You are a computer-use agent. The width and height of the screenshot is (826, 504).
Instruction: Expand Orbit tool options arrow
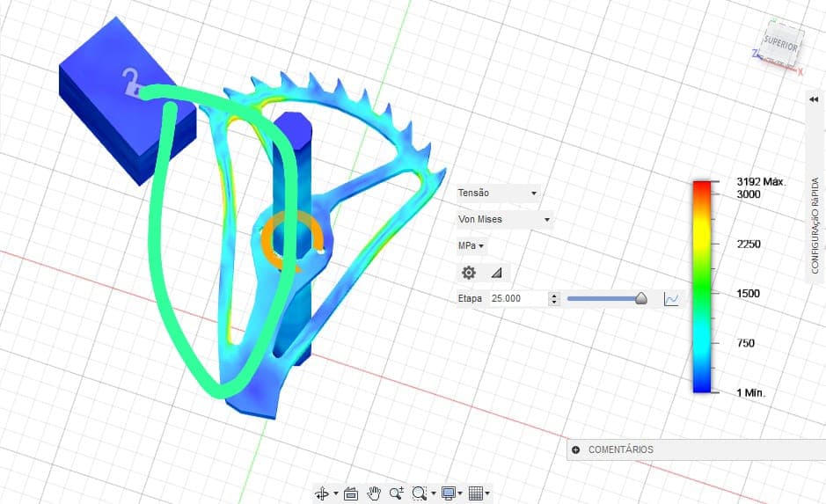[336, 493]
